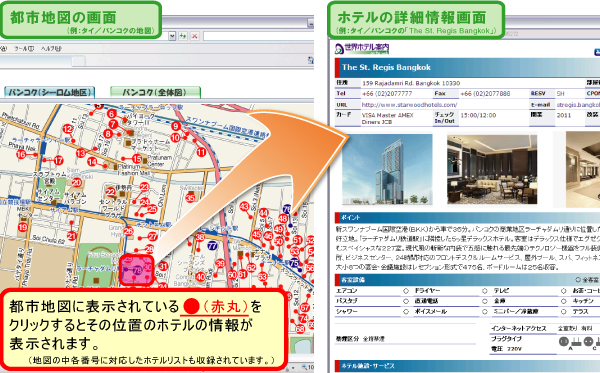Click the ポイント section header
The height and width of the screenshot is (373, 600).
tap(467, 217)
